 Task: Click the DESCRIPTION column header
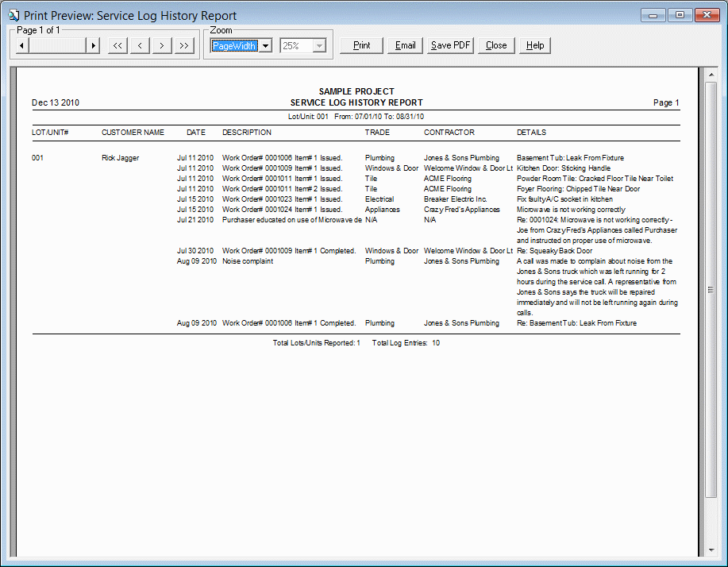coord(247,133)
